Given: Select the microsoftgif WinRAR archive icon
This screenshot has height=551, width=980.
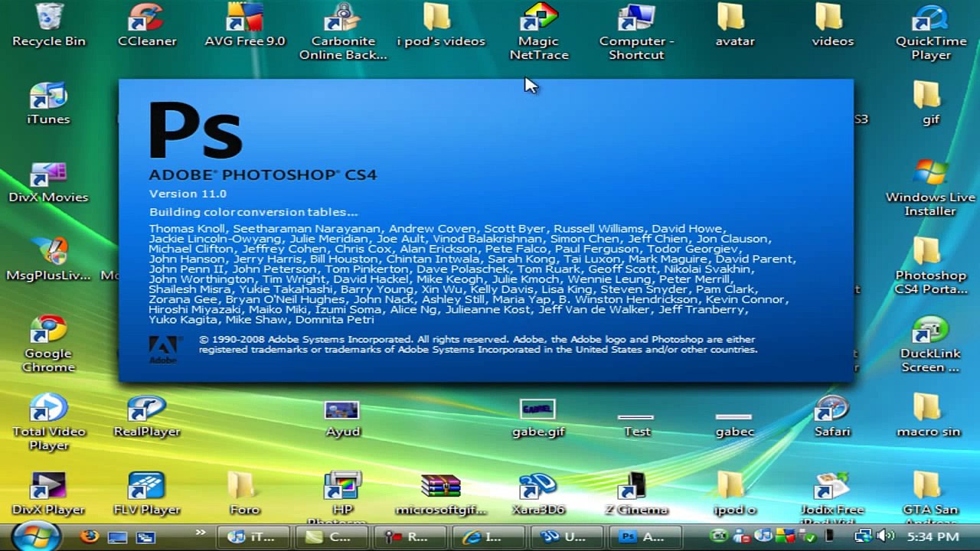Looking at the screenshot, I should pos(441,493).
